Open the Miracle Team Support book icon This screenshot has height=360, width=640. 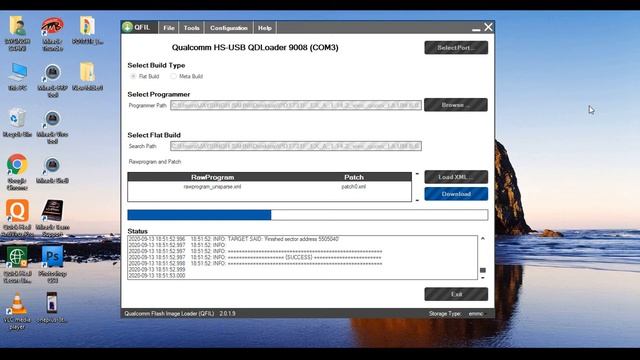(52, 218)
